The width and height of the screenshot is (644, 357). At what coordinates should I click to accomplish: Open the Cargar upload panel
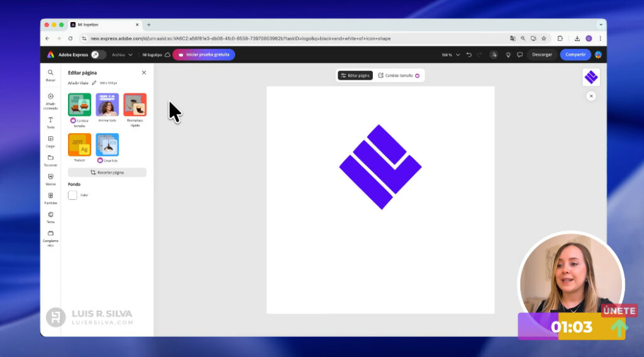50,141
